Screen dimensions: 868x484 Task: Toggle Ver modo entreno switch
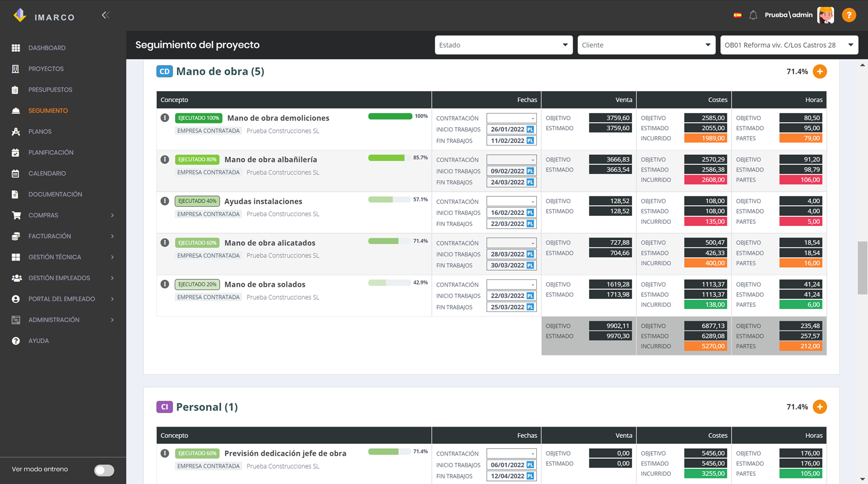pos(104,470)
